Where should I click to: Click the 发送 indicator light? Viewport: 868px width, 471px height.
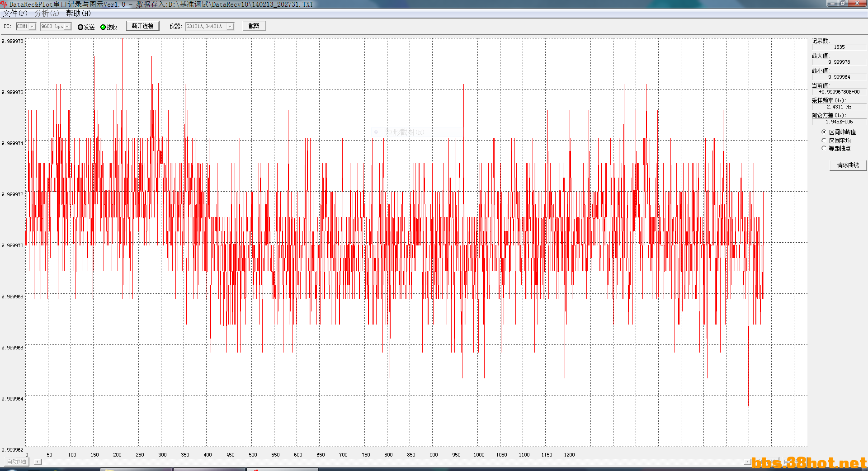[x=80, y=27]
